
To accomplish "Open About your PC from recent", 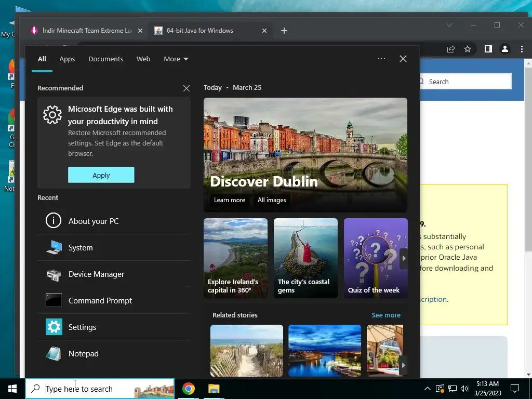I will pos(114,221).
